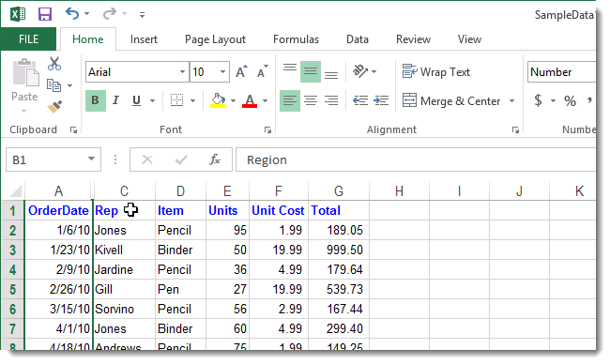
Task: Open fill color palette arrow
Action: (x=234, y=101)
